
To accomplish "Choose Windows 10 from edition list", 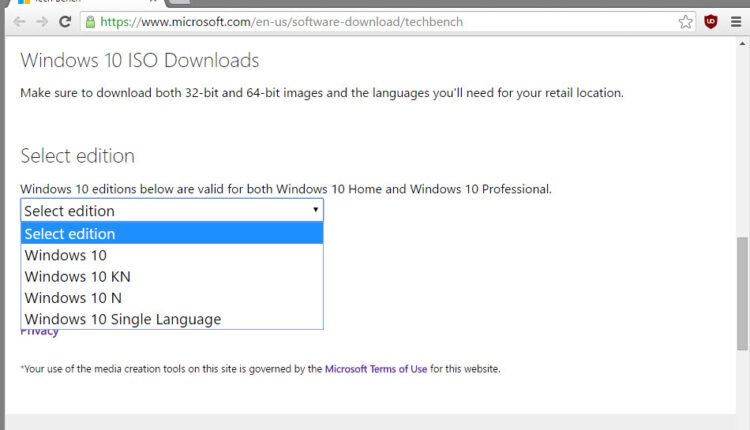I will [172, 255].
